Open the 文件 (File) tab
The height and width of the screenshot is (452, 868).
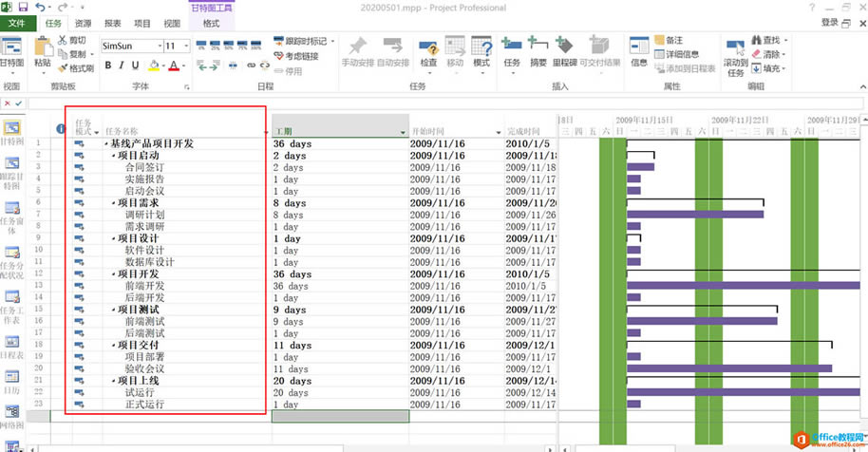click(16, 23)
